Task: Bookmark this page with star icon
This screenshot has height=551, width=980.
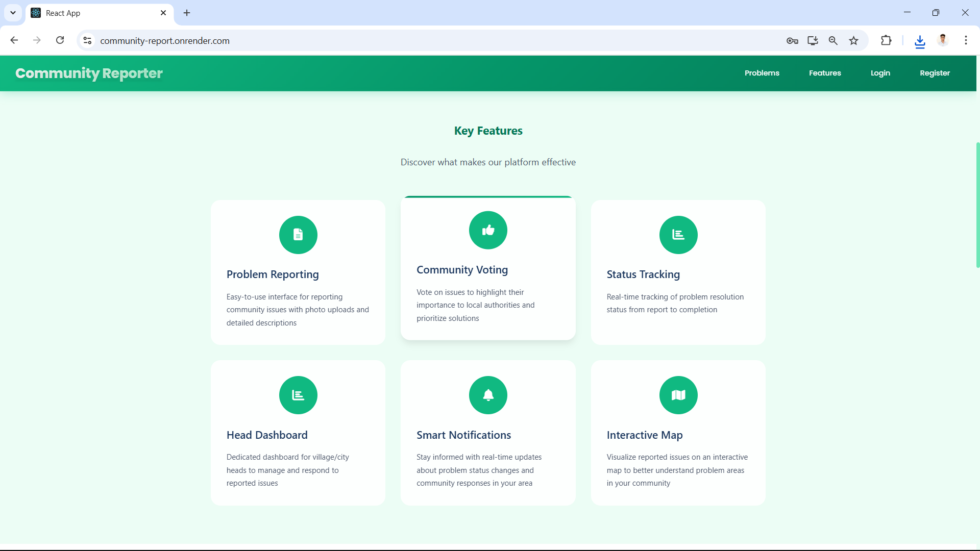Action: (853, 41)
